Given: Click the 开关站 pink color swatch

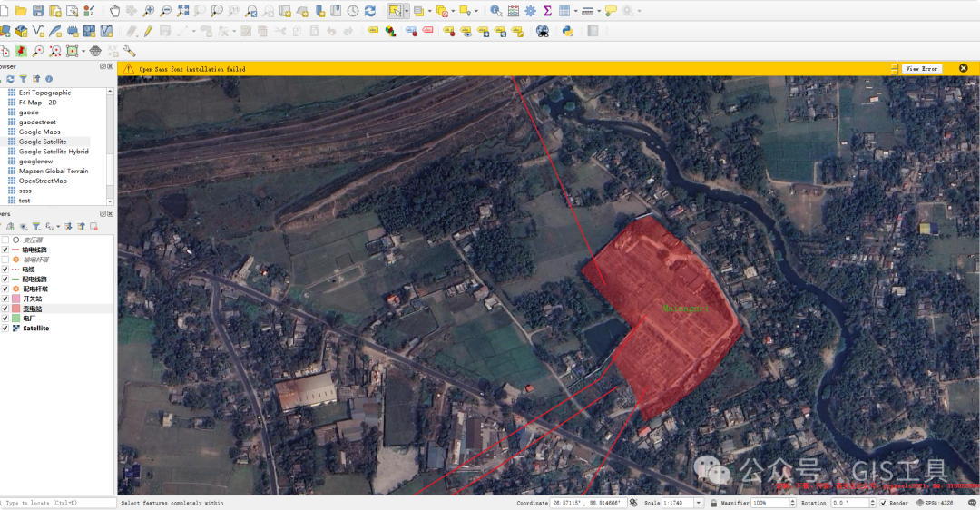Looking at the screenshot, I should (15, 299).
